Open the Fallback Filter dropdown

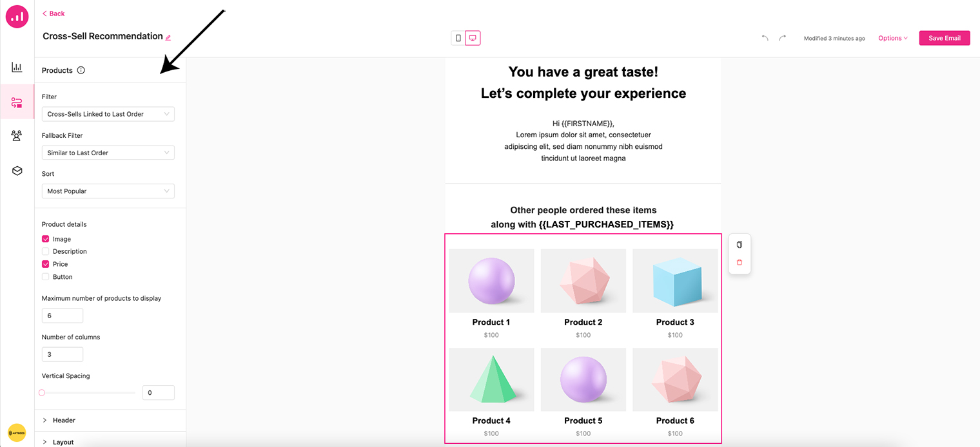pyautogui.click(x=108, y=153)
